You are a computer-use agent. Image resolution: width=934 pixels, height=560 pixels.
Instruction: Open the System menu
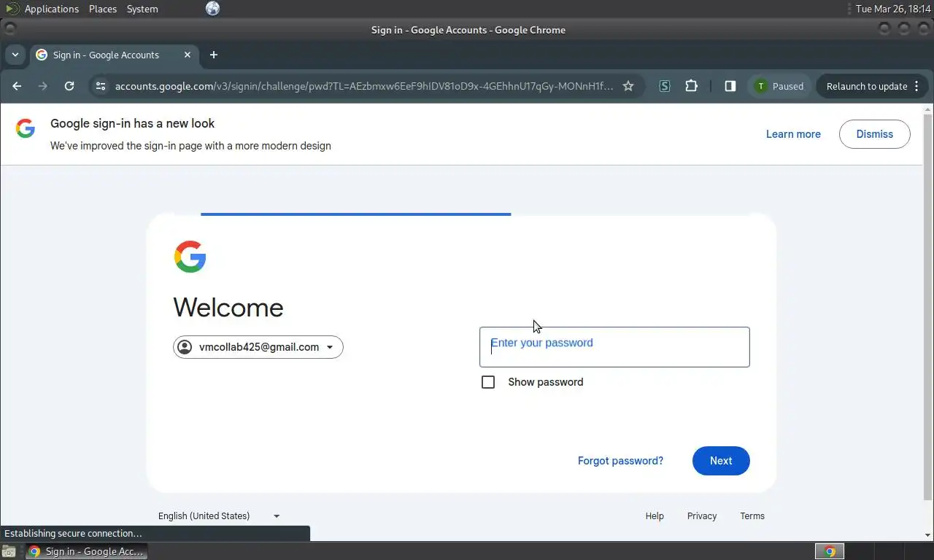[142, 9]
